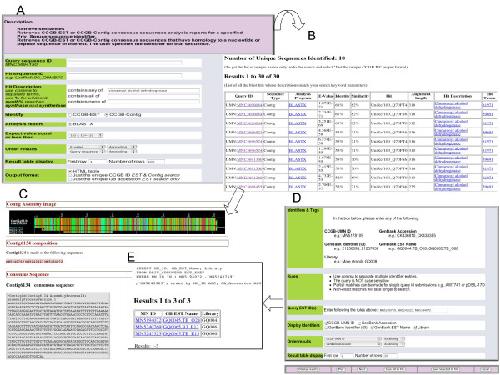Open the Expect value cutoff dropdown
The width and height of the screenshot is (500, 375).
coord(86,135)
